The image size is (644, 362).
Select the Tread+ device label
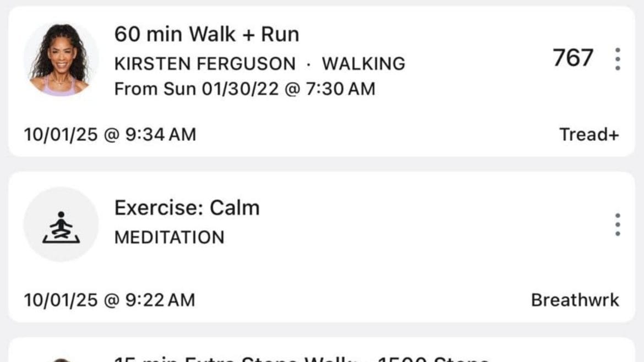pos(591,134)
